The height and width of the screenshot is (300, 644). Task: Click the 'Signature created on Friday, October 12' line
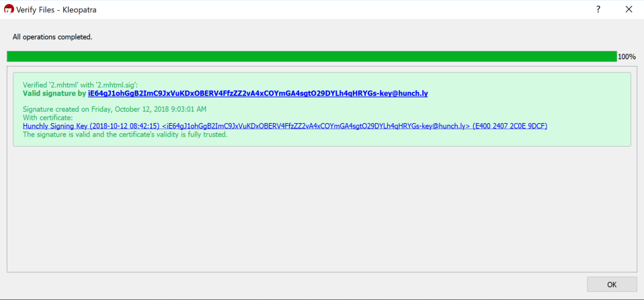coord(114,110)
